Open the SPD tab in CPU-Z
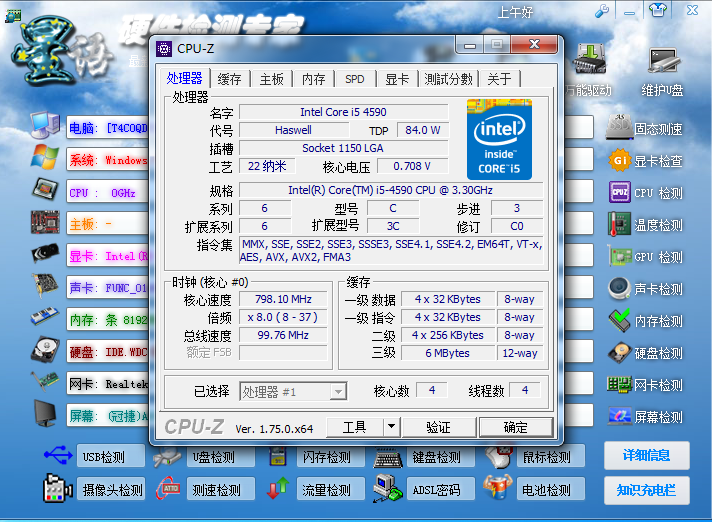Image resolution: width=712 pixels, height=522 pixels. pyautogui.click(x=355, y=79)
